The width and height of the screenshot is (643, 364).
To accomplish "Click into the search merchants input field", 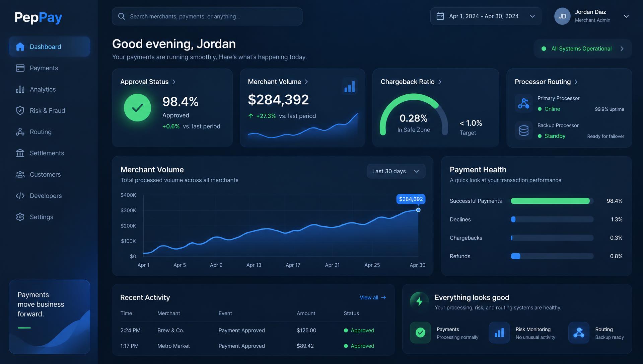I will (x=207, y=16).
